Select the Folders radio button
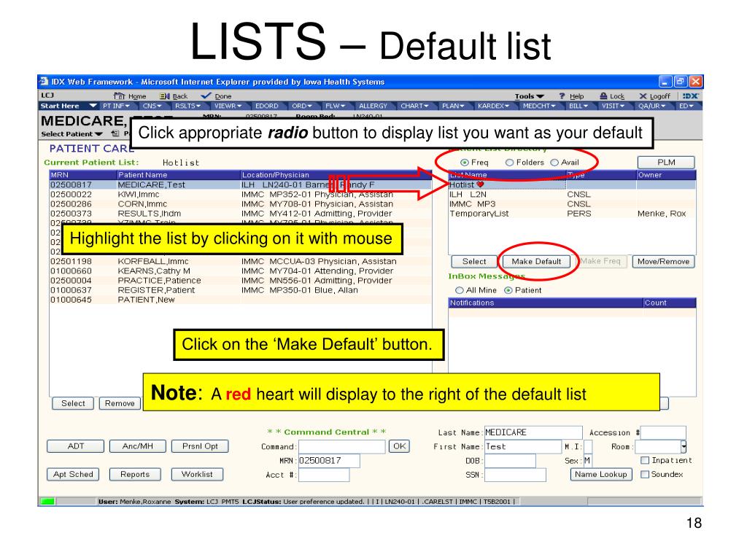 point(510,163)
